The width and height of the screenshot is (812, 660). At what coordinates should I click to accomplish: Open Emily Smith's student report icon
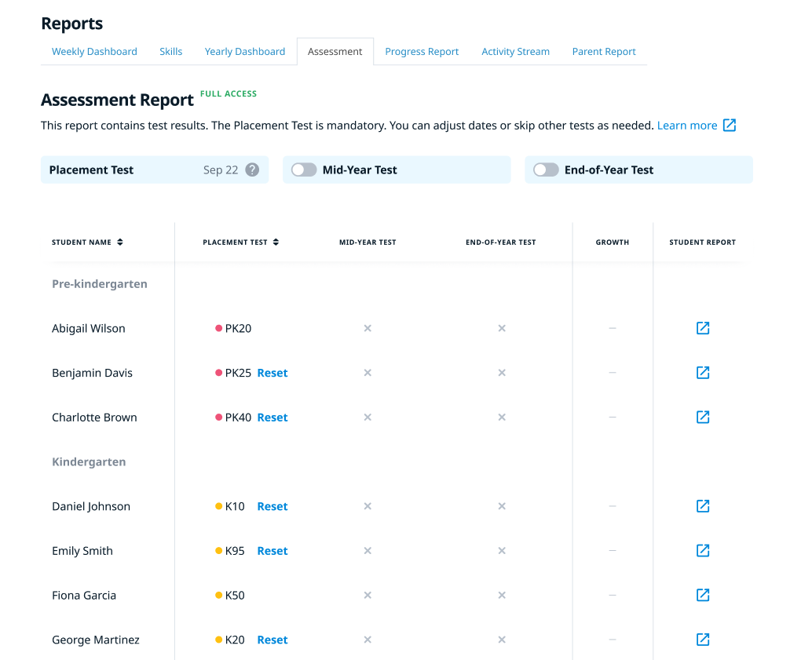[703, 551]
